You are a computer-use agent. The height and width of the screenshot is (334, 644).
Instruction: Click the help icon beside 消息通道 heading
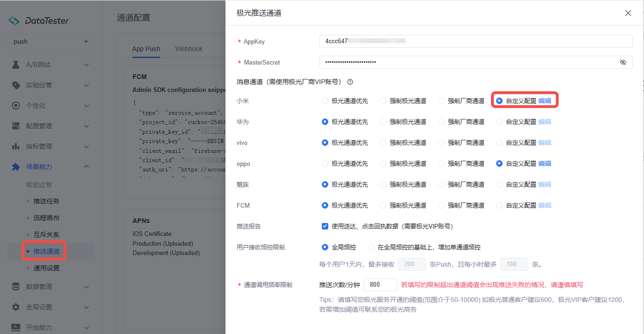point(350,82)
